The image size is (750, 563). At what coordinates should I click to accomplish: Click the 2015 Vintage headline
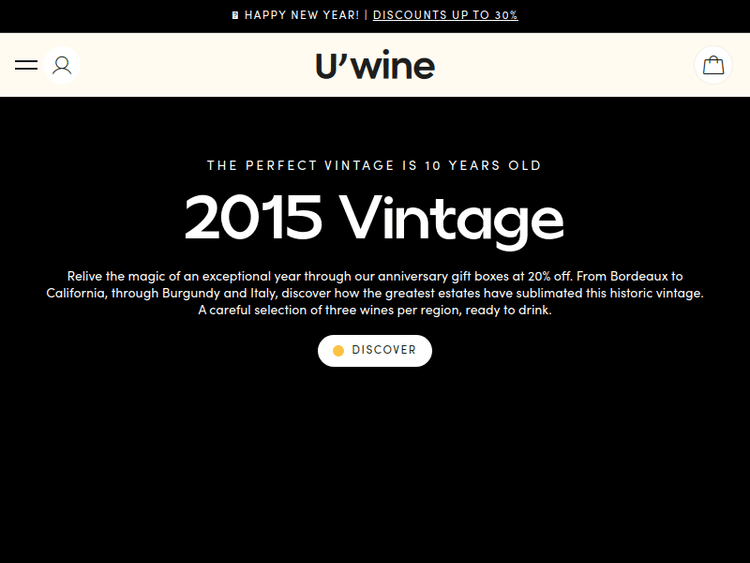click(375, 217)
